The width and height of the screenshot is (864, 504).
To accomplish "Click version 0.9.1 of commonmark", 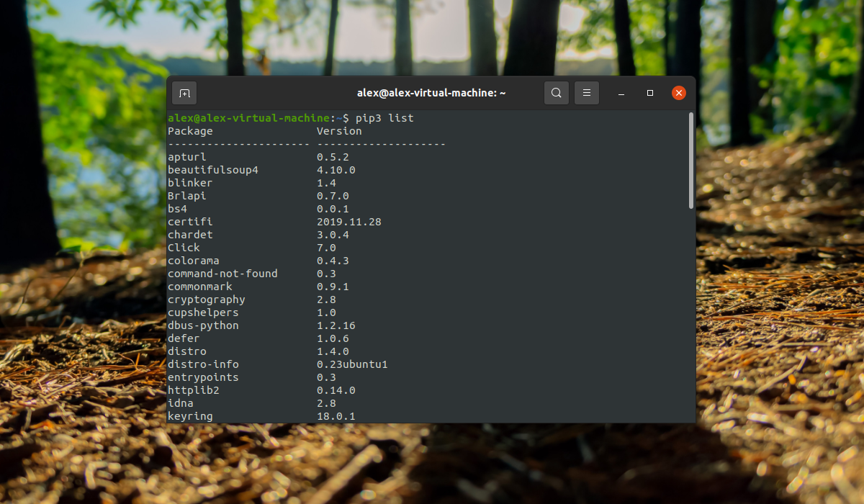I will tap(333, 287).
